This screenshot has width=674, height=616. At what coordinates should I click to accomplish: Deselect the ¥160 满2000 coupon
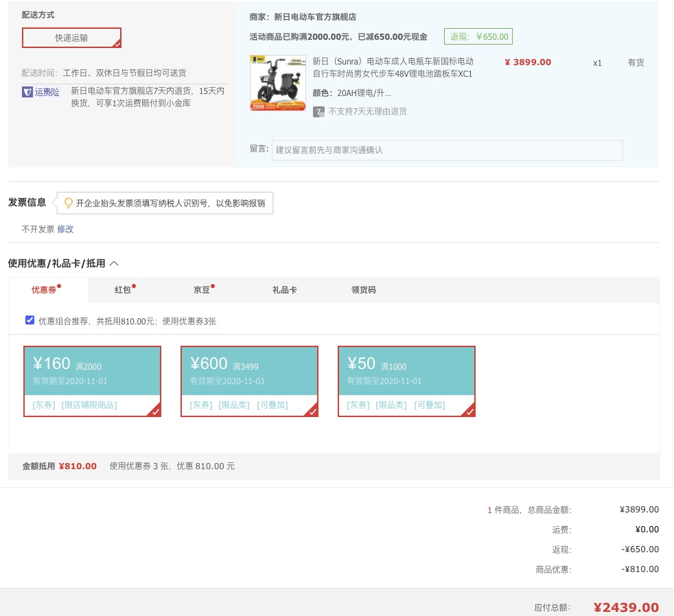(x=93, y=381)
